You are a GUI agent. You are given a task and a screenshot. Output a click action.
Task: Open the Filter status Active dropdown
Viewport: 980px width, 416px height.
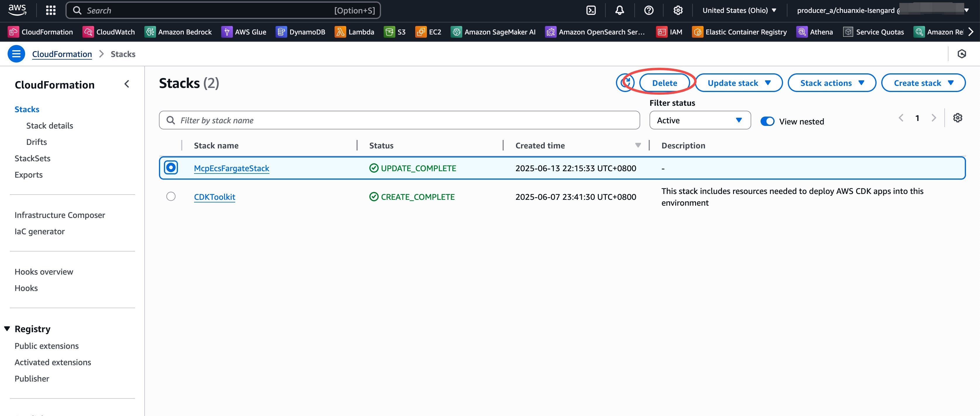click(x=700, y=120)
